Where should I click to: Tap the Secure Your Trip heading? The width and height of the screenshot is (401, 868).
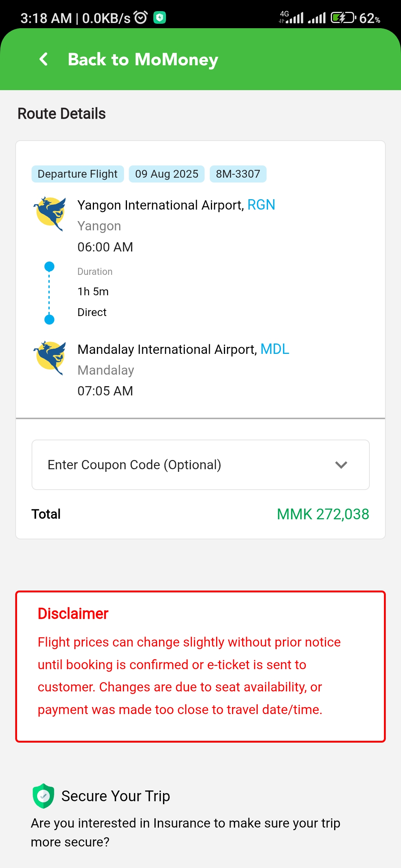pos(115,796)
